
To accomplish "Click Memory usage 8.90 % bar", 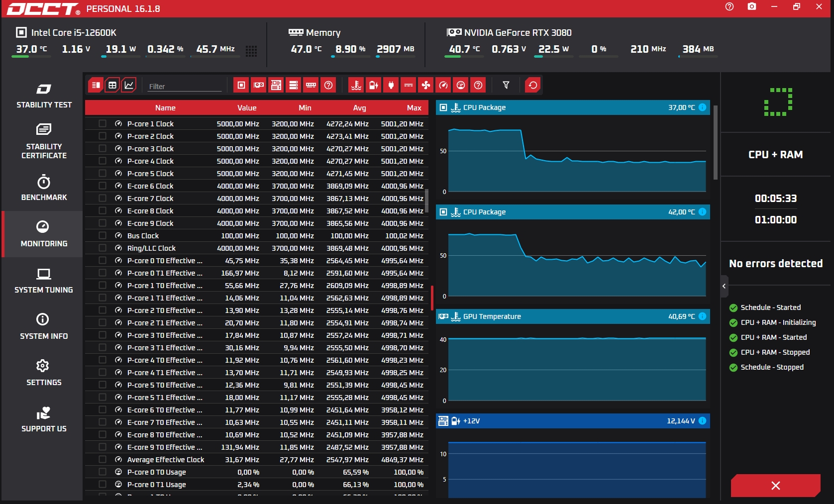I will coord(350,56).
